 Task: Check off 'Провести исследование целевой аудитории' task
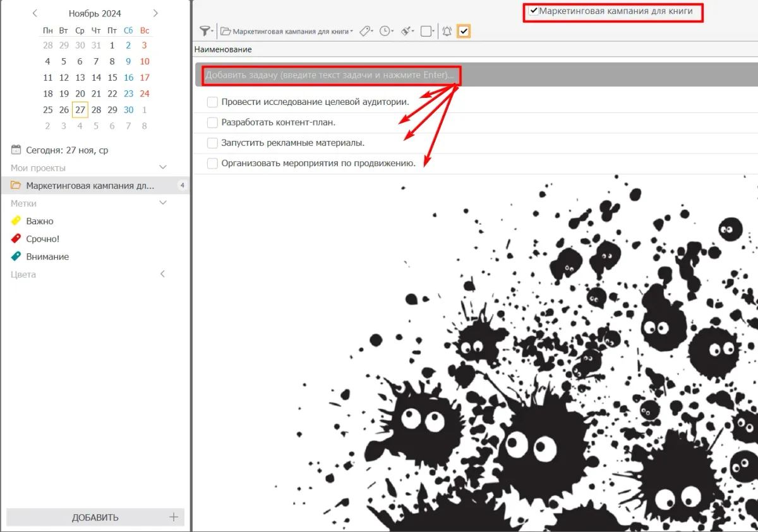[212, 102]
